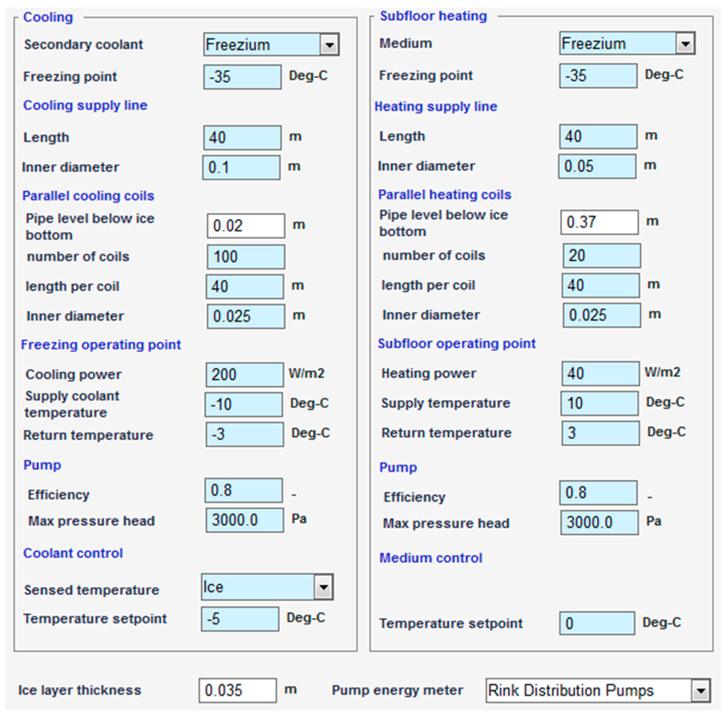
Task: Focus the Cooling pump Efficiency field
Action: pos(243,490)
